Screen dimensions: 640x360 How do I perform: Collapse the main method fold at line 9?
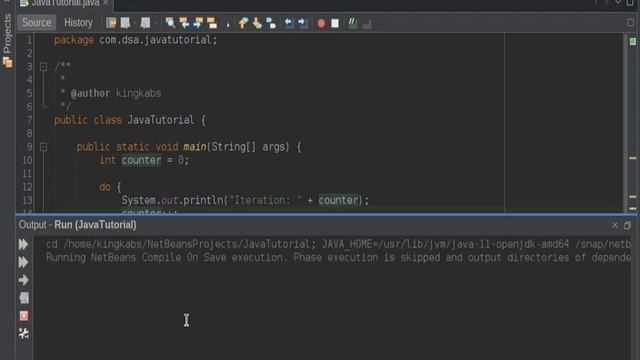[43, 147]
